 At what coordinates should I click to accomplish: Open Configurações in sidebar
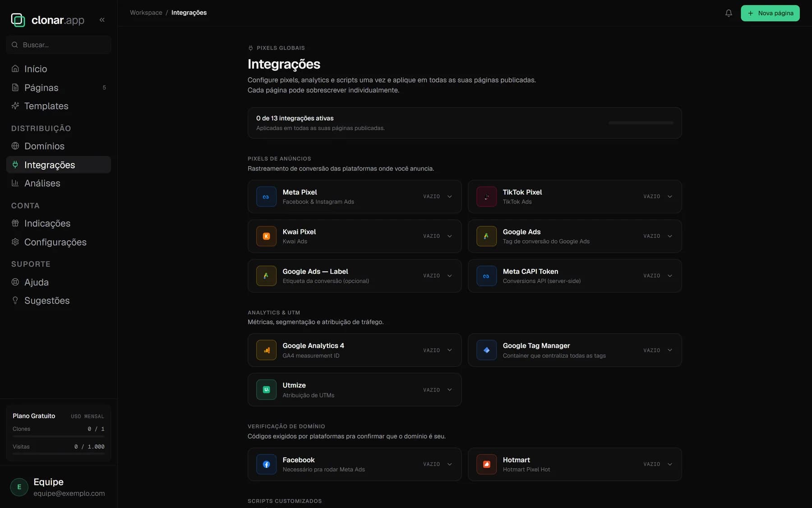tap(59, 242)
